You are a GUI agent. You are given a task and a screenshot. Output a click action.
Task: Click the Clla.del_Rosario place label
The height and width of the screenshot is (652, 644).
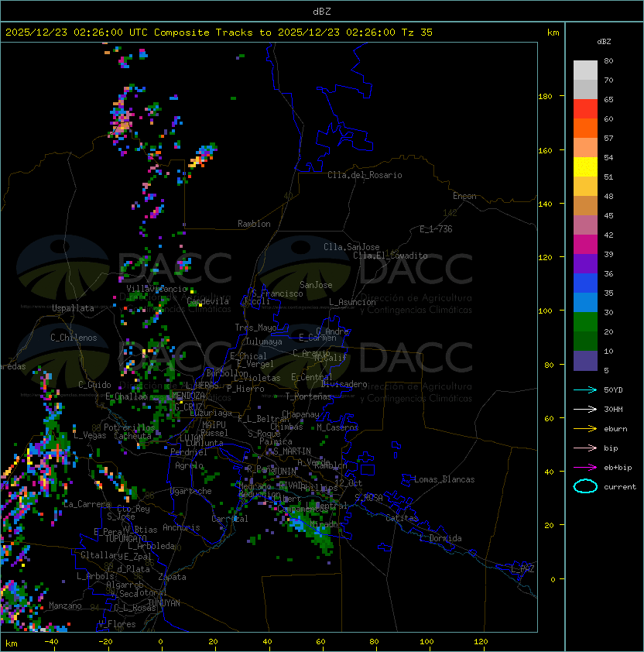click(365, 175)
